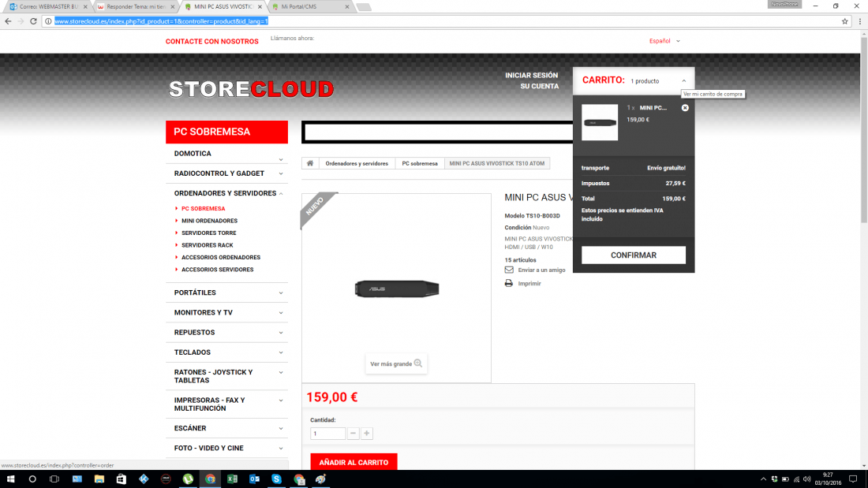
Task: Open CONTACTE CON NOSOTROS link
Action: point(212,42)
